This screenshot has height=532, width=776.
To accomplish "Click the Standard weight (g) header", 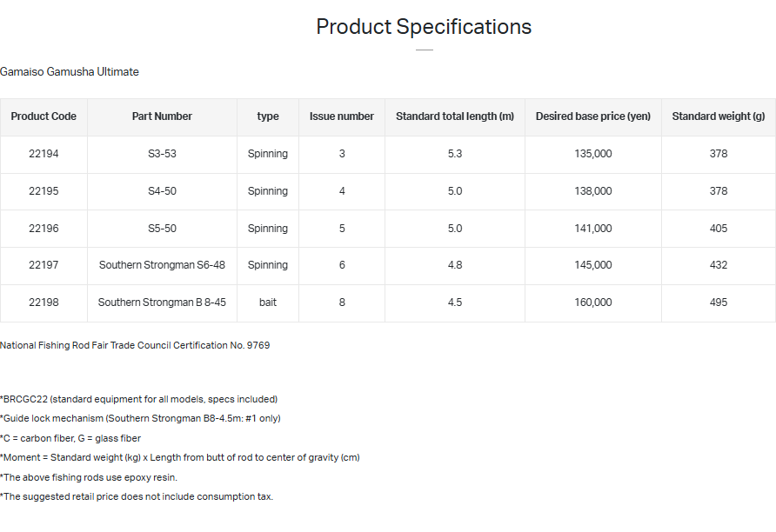I will click(718, 116).
